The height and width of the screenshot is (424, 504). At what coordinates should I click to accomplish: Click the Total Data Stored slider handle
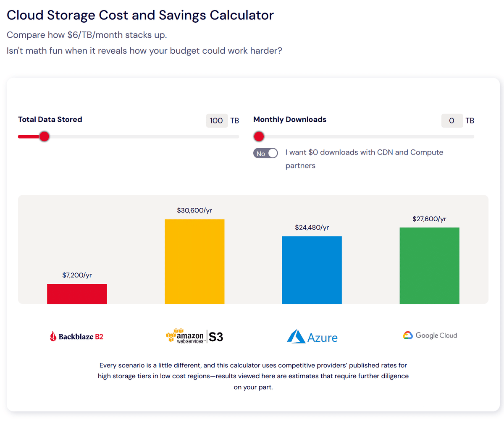[x=44, y=136]
